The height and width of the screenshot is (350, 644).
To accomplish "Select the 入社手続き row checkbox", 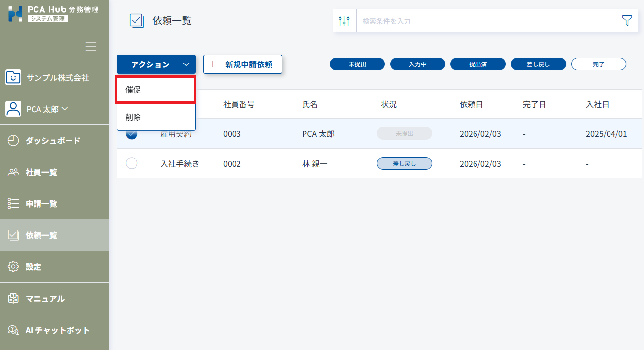I will tap(132, 163).
